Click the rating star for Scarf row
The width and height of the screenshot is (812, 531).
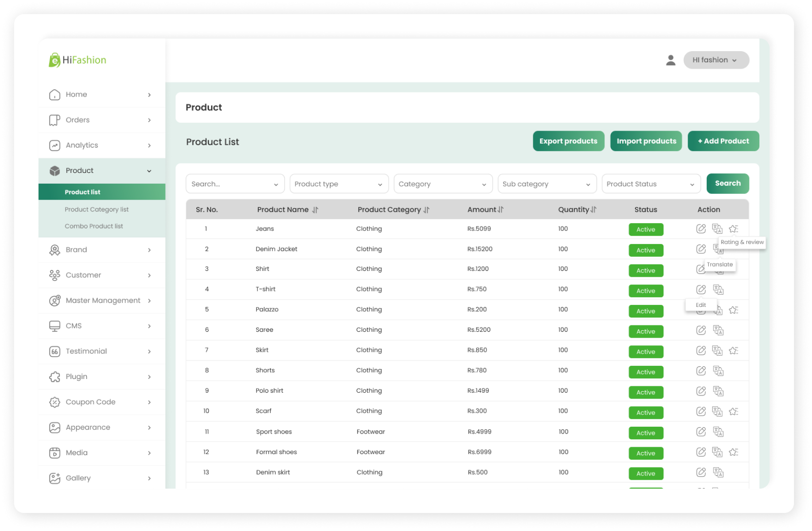pyautogui.click(x=734, y=411)
